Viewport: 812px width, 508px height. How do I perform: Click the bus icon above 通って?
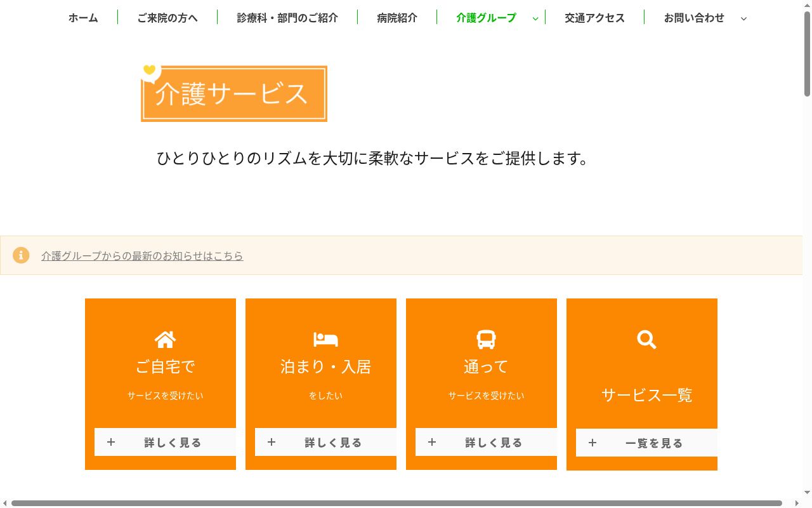coord(486,340)
